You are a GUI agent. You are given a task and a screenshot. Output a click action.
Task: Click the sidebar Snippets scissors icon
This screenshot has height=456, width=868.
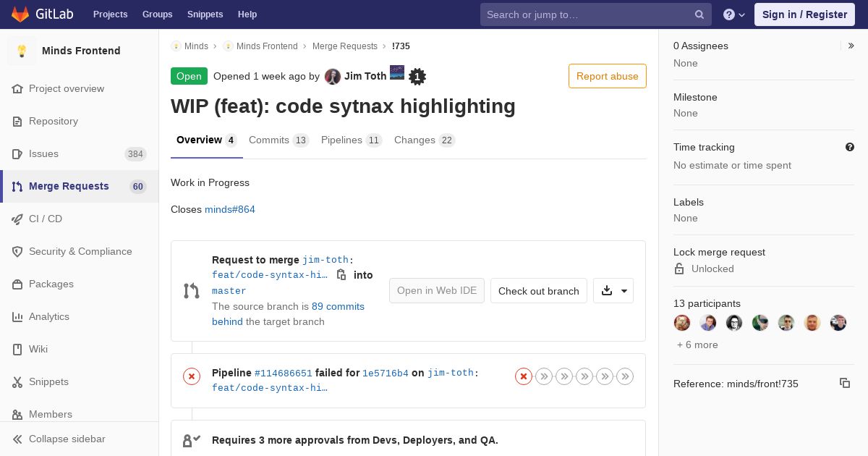[17, 381]
